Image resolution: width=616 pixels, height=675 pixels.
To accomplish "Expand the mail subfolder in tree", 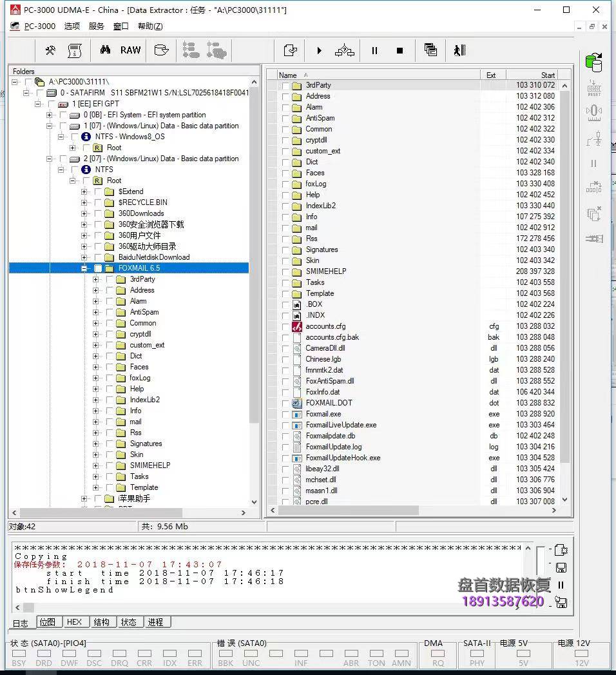I will click(95, 422).
